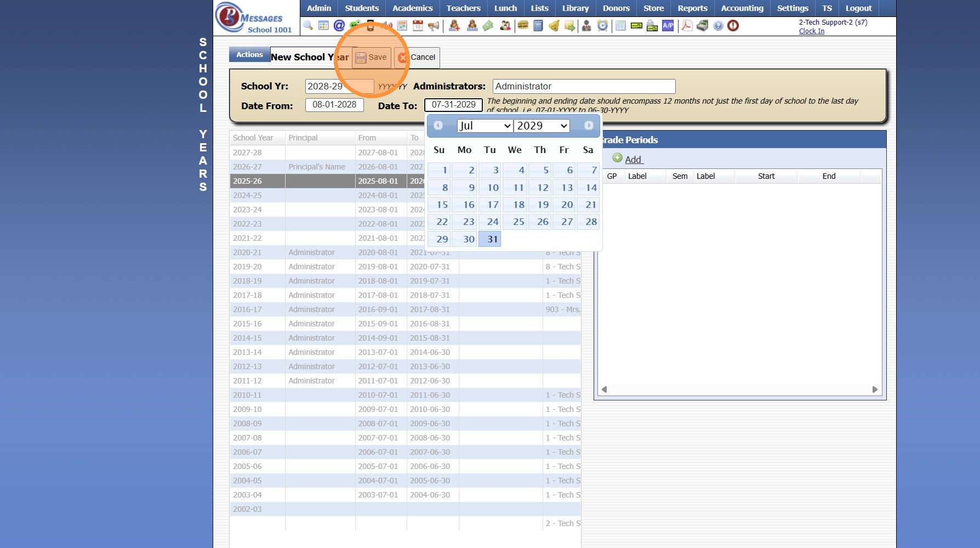This screenshot has width=980, height=548.
Task: Open the Accounting menu
Action: point(742,8)
